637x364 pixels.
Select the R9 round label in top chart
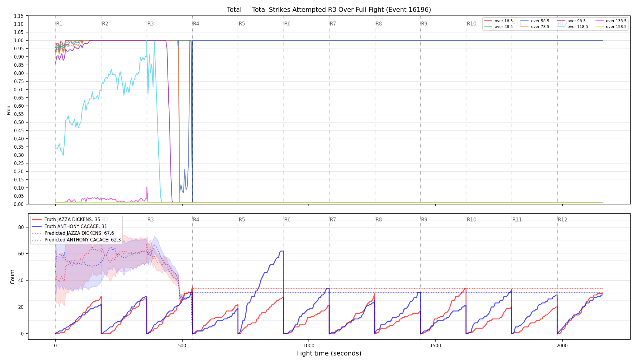pyautogui.click(x=424, y=24)
